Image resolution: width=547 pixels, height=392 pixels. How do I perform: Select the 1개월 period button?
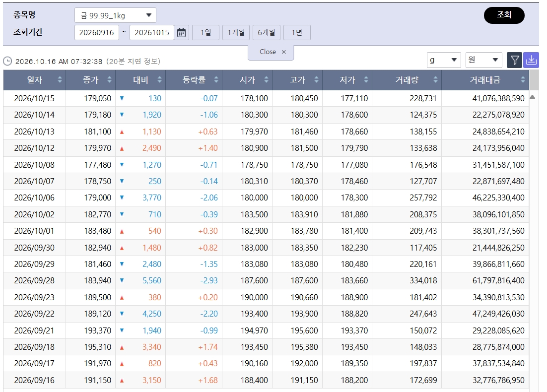coord(236,32)
